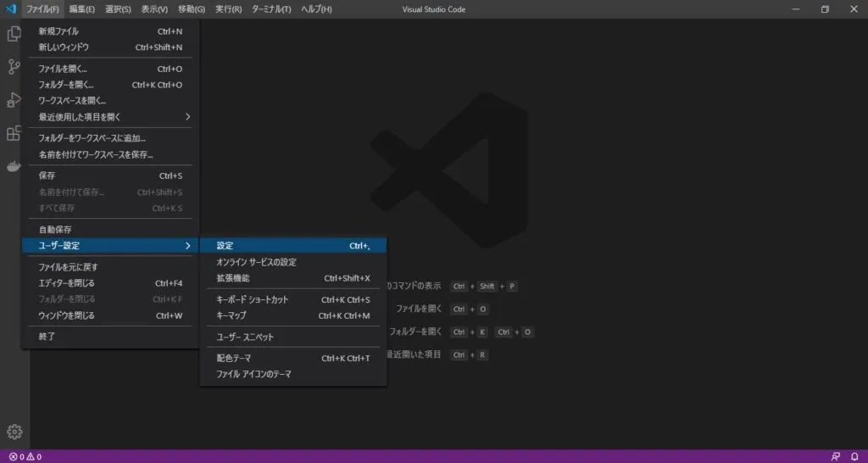Click the feedback icon in status bar
868x463 pixels.
click(836, 457)
